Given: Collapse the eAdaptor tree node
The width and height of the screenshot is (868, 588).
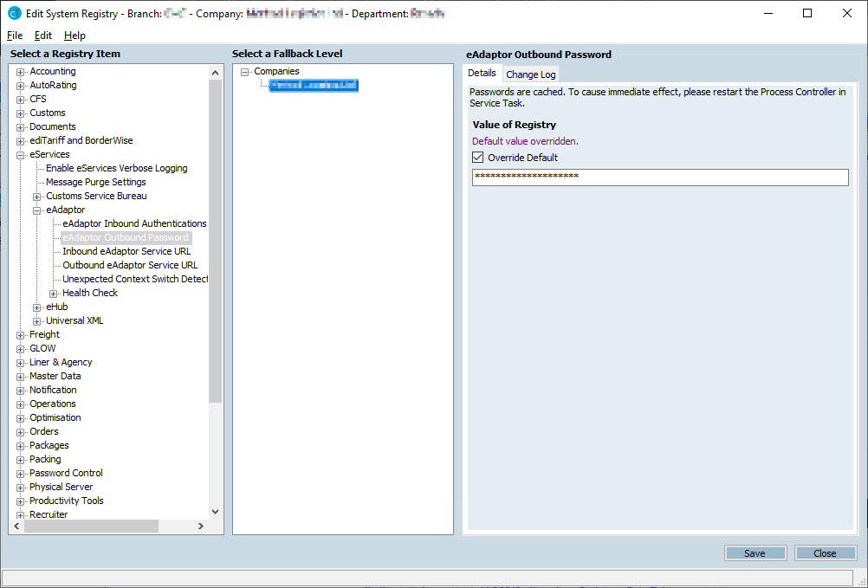Looking at the screenshot, I should click(37, 210).
